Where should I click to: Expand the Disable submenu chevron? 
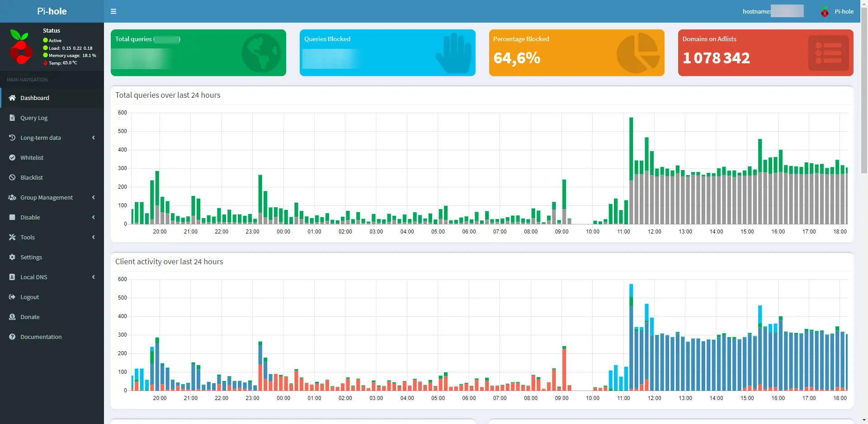[x=94, y=217]
